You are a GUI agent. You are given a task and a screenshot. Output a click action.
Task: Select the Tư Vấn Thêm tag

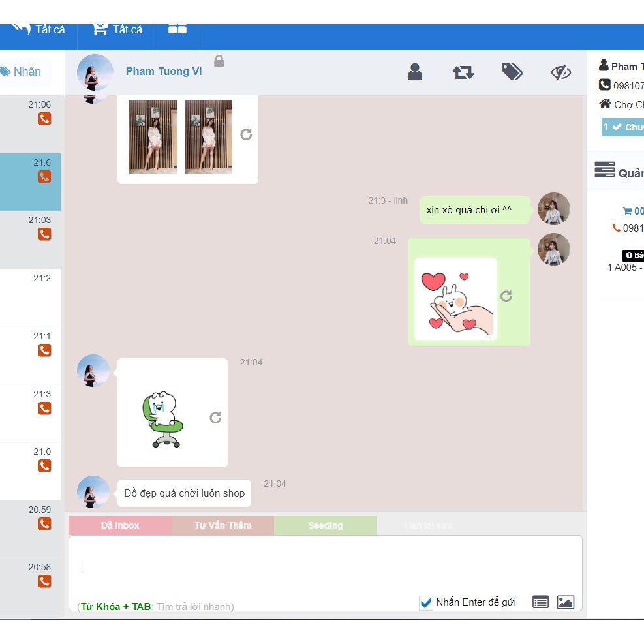point(222,525)
